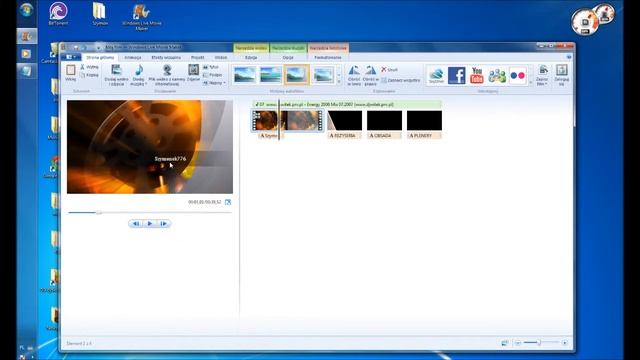The image size is (640, 360).
Task: Click zoom-in plus in status bar
Action: (564, 343)
